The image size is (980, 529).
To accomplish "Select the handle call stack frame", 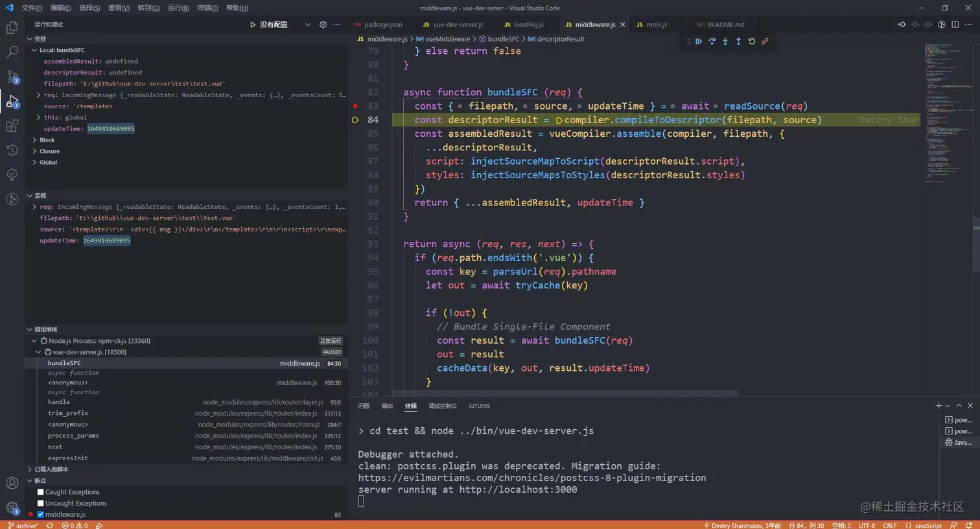I will [x=186, y=402].
